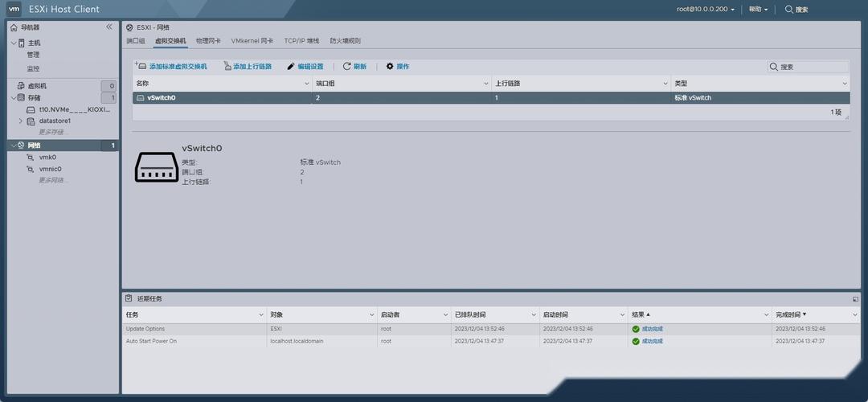Collapse the networking (网络) tree node

(14, 145)
